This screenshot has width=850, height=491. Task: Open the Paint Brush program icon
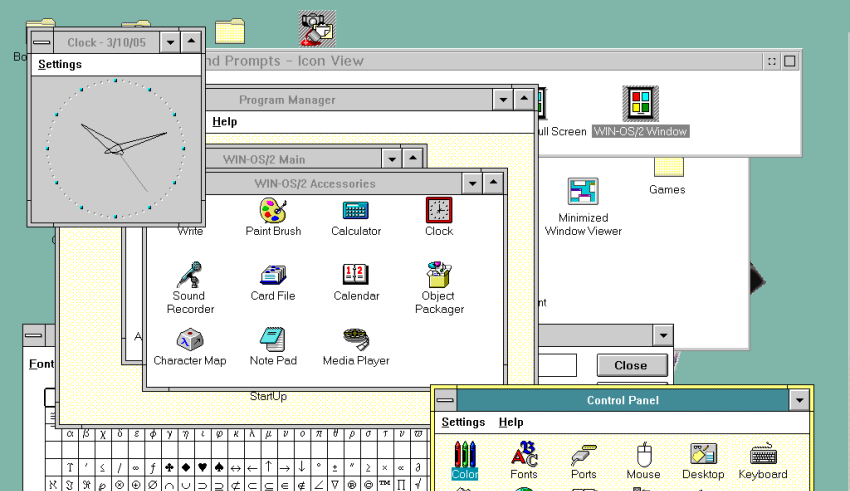point(273,211)
